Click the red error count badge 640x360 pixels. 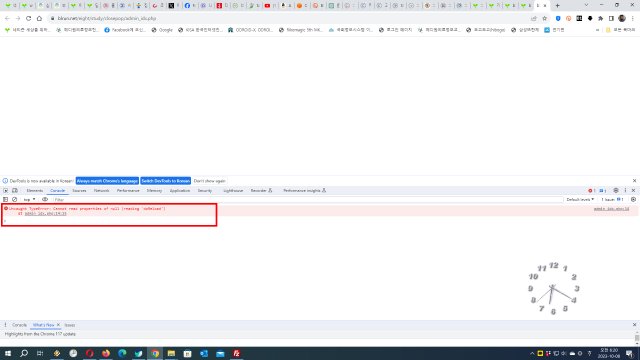(592, 191)
